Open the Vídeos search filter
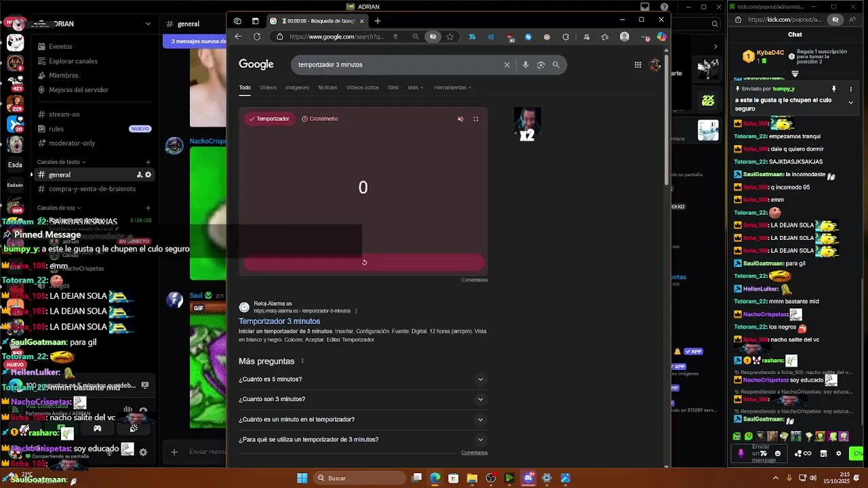The image size is (868, 488). (268, 87)
